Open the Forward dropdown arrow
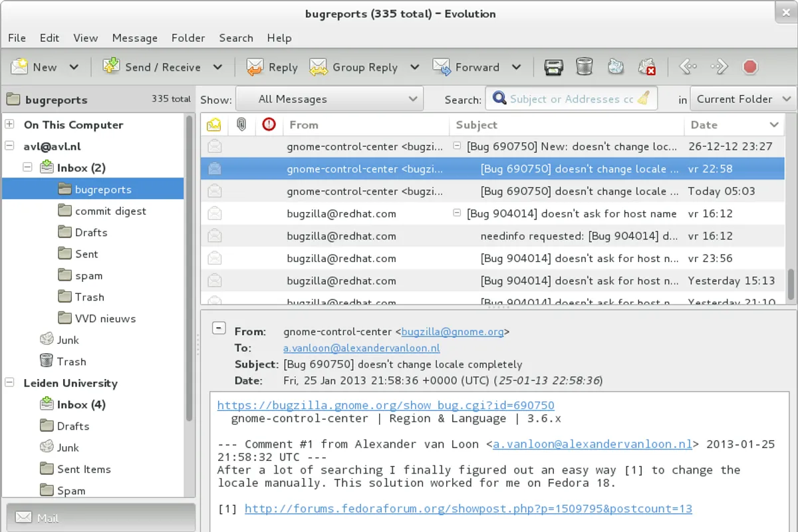Screen dimensions: 798x532 click(516, 67)
